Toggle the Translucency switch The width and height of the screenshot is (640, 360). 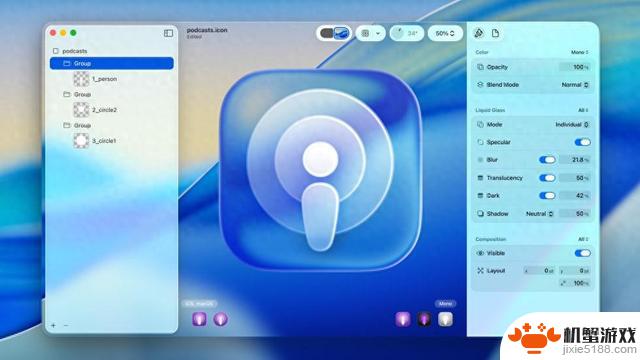click(547, 178)
